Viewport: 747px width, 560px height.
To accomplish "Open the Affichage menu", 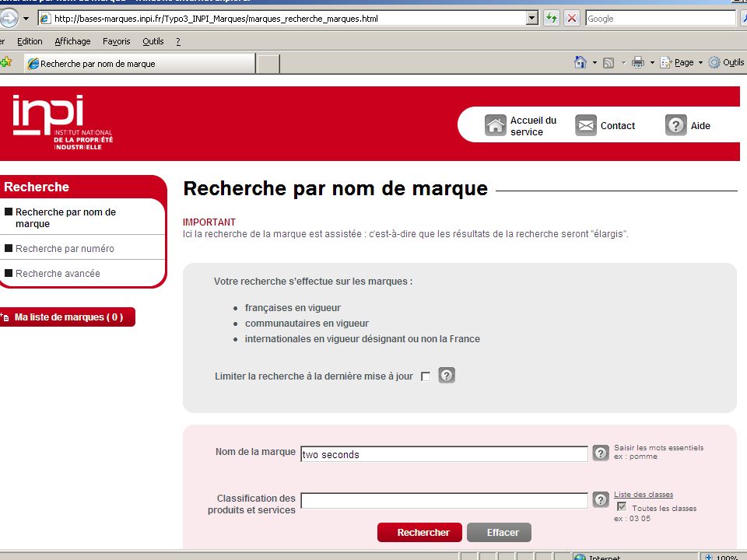I will [72, 41].
